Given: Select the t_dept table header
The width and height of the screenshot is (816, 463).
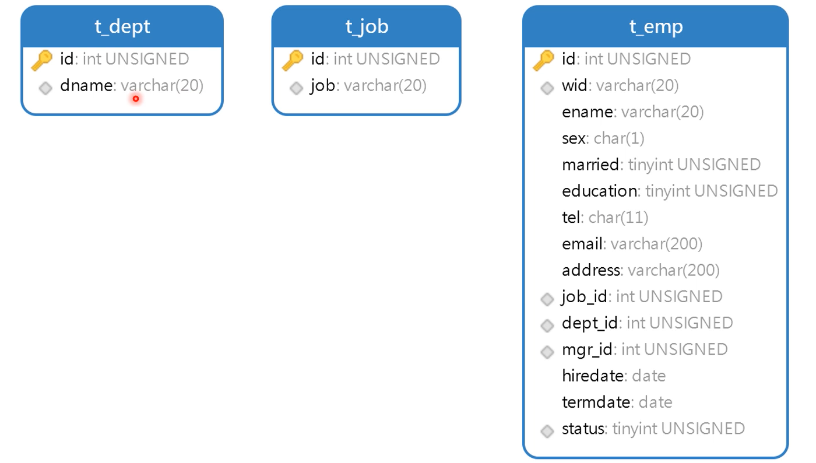Looking at the screenshot, I should [x=122, y=27].
